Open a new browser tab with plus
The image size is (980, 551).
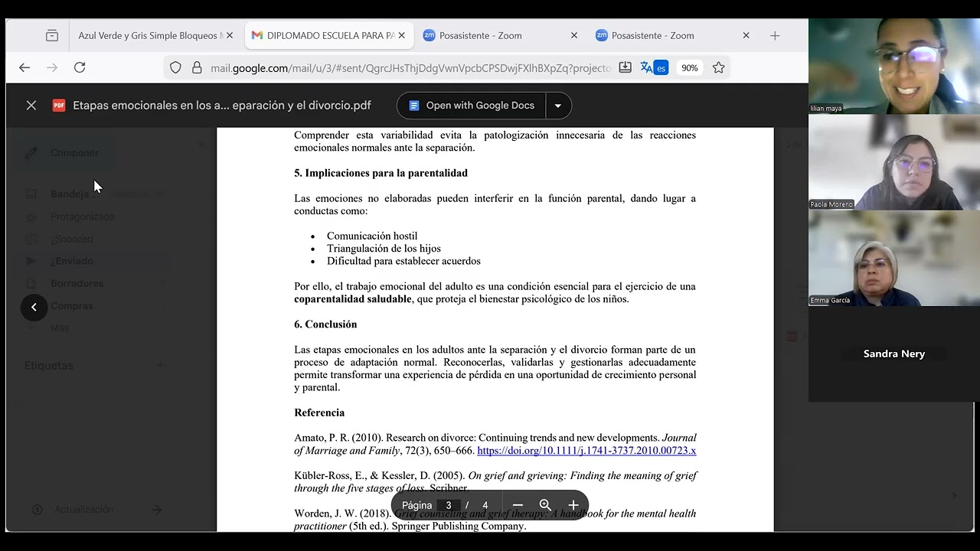775,35
